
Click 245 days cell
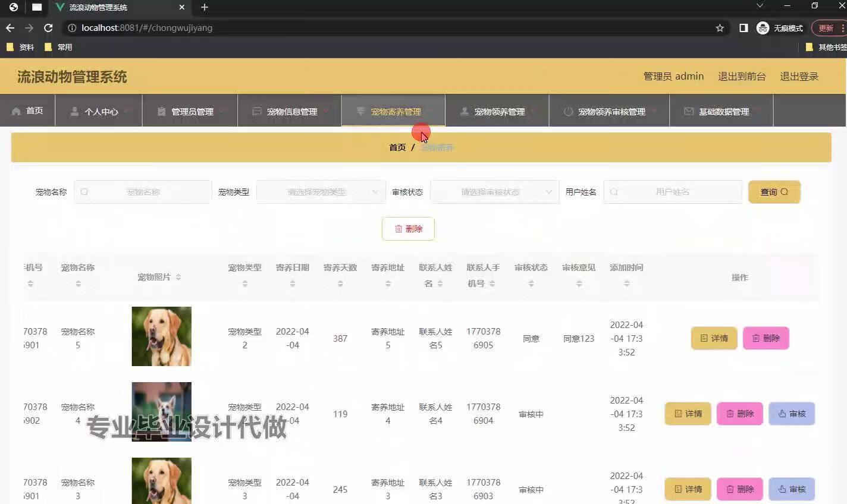pyautogui.click(x=340, y=490)
